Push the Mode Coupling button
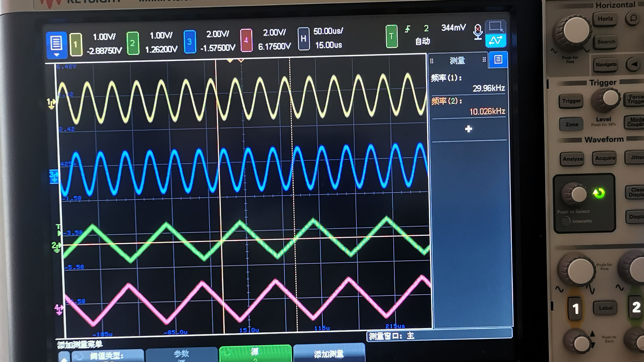The image size is (644, 362). (634, 122)
